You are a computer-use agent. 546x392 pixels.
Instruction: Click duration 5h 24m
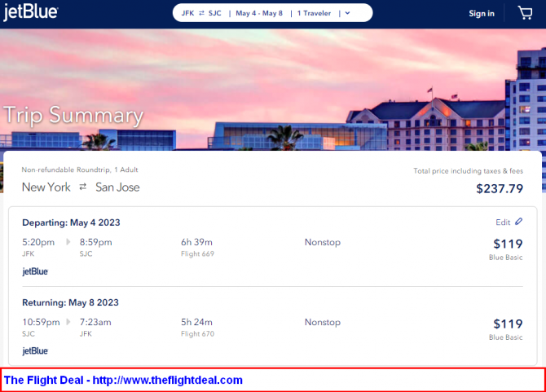196,323
